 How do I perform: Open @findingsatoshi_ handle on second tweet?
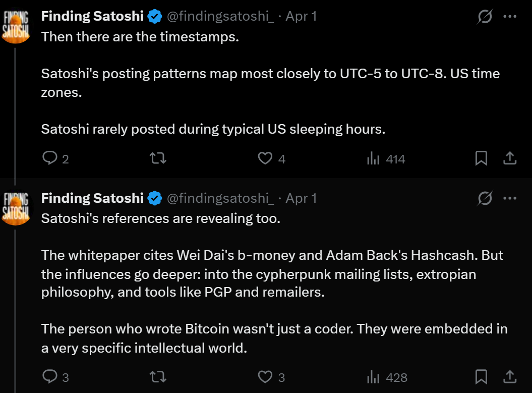(x=220, y=198)
